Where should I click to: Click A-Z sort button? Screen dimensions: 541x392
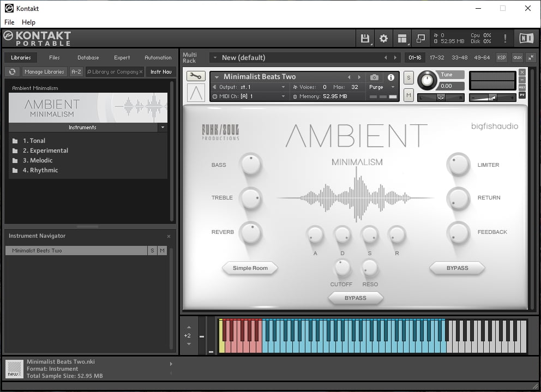tap(76, 72)
